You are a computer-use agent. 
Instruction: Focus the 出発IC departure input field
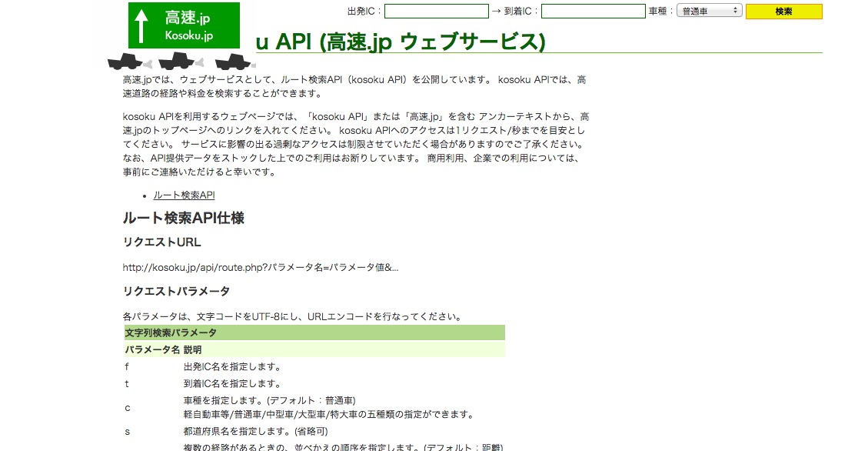click(436, 11)
